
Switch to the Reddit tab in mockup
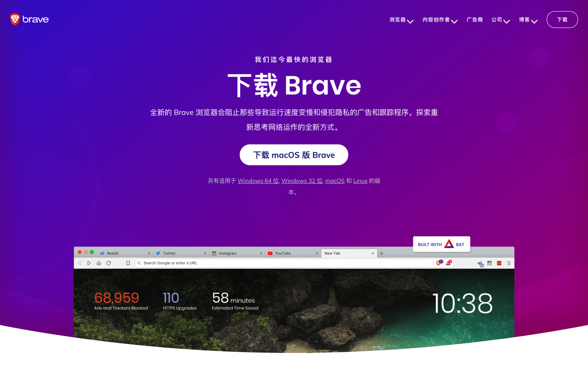pyautogui.click(x=125, y=253)
